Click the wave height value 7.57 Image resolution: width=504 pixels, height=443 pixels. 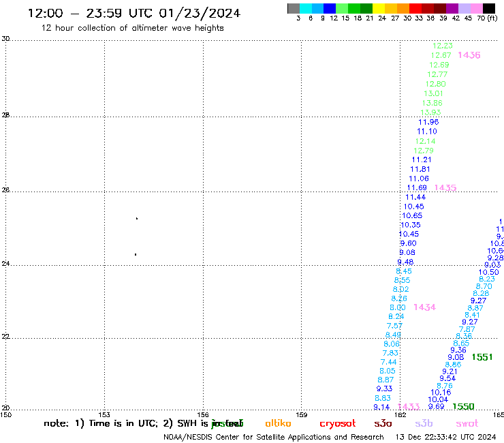395,326
